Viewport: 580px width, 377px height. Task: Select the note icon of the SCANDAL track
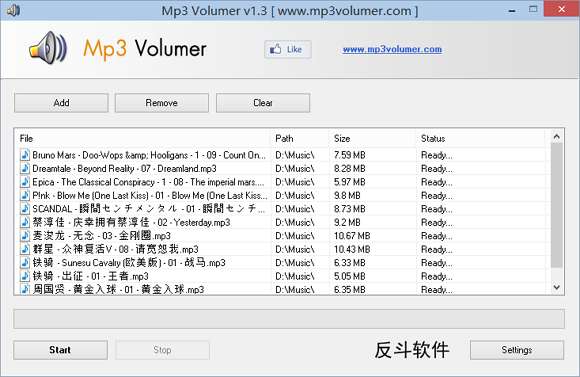[25, 209]
